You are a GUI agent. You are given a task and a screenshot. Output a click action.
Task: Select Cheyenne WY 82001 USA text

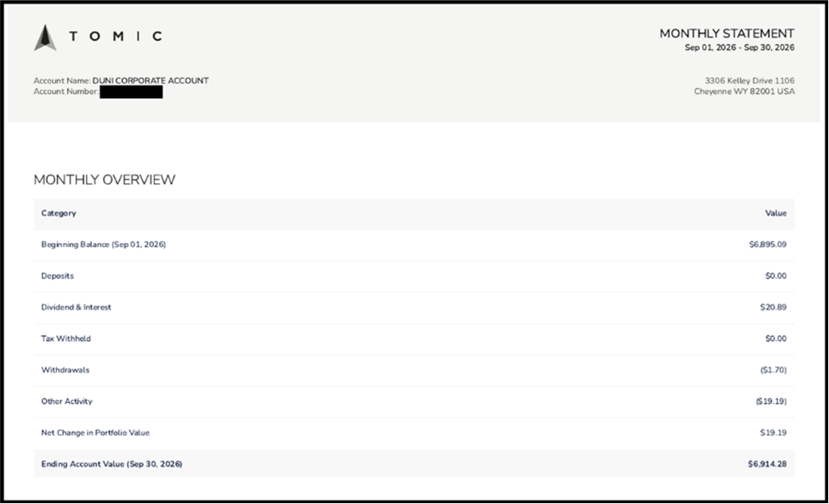click(744, 91)
